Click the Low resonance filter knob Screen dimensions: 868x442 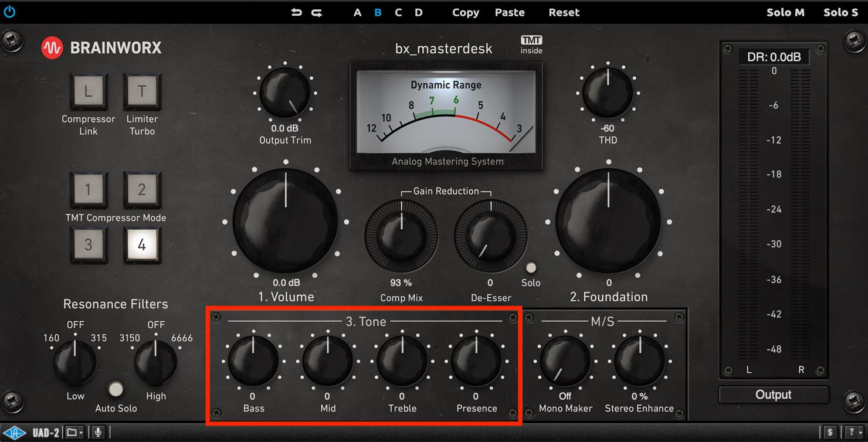75,362
